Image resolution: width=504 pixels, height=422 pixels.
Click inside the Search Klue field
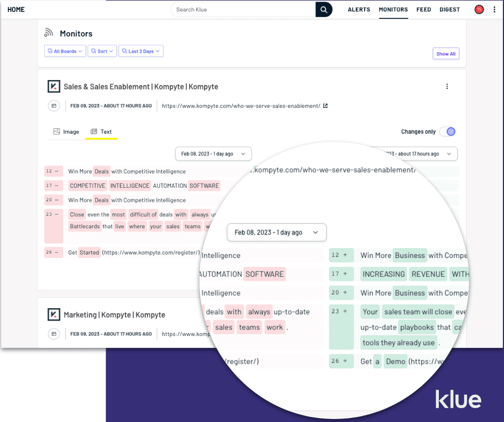(x=239, y=9)
